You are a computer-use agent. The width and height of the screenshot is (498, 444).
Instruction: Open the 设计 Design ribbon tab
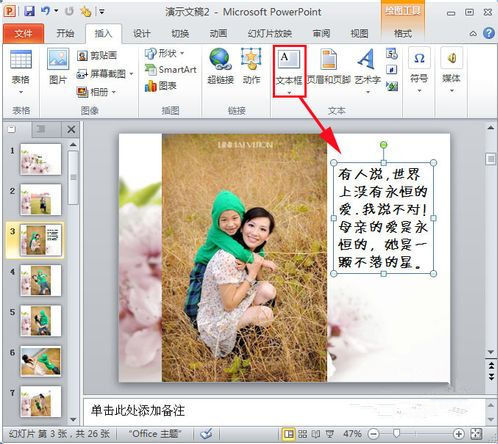click(x=142, y=33)
